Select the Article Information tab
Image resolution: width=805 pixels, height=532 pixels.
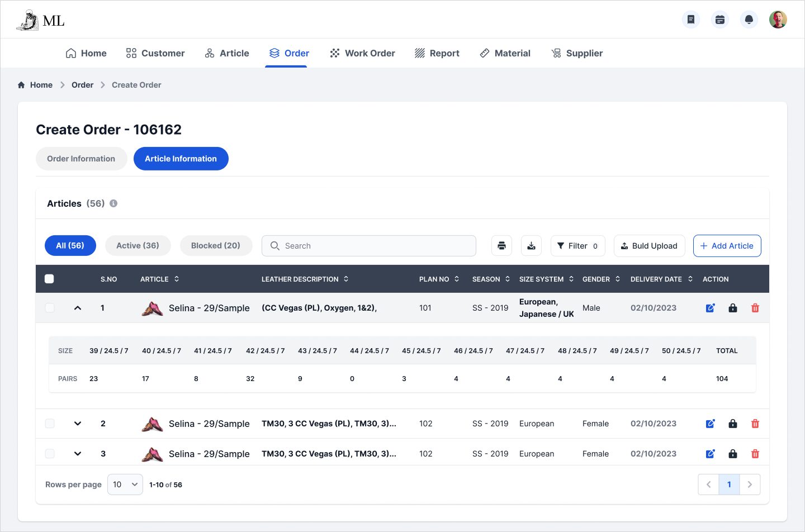point(181,159)
